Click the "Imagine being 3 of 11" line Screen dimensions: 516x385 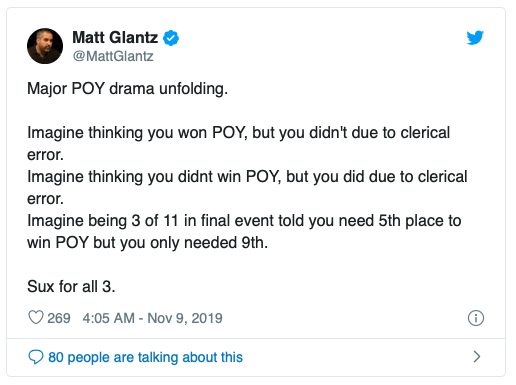pyautogui.click(x=244, y=221)
